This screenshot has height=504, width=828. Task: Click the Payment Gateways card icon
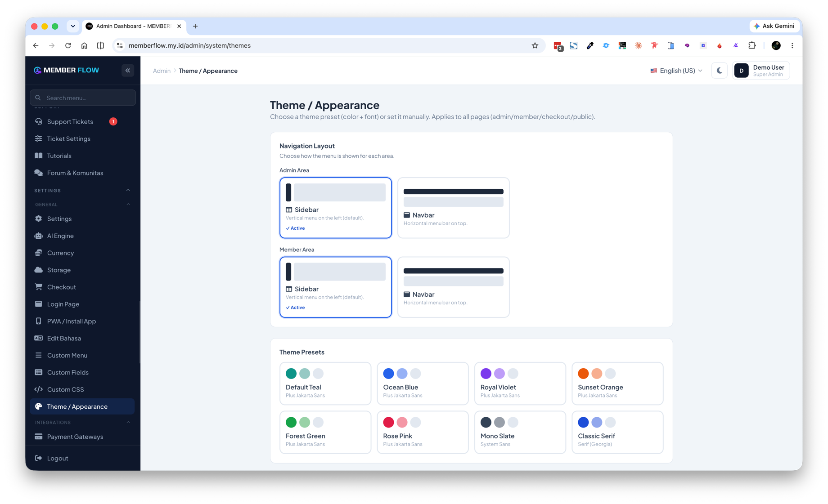tap(39, 437)
